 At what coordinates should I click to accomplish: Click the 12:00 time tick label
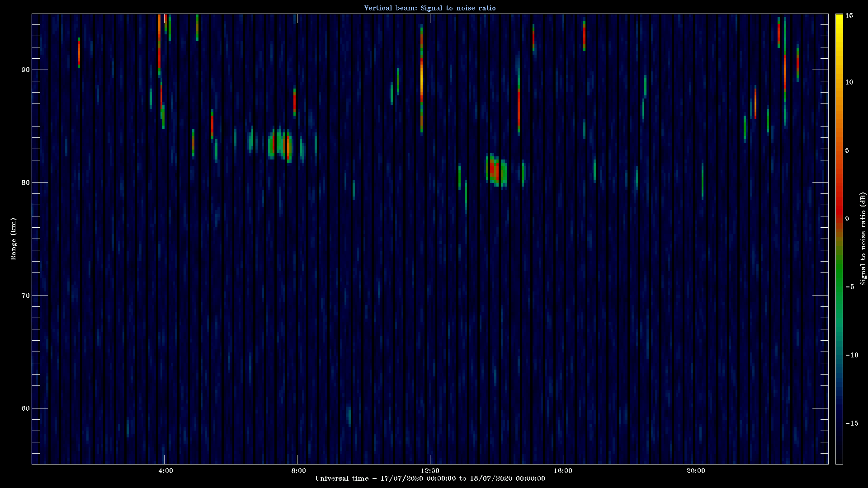429,471
